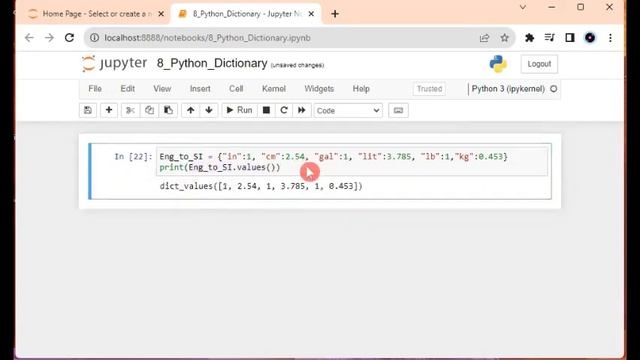The image size is (640, 360).
Task: Open the File menu
Action: point(95,89)
